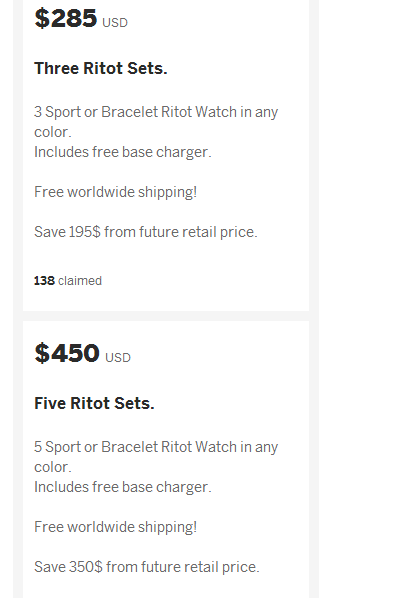The image size is (413, 598).
Task: Click 'color.' line in the Five Sets description
Action: click(53, 467)
